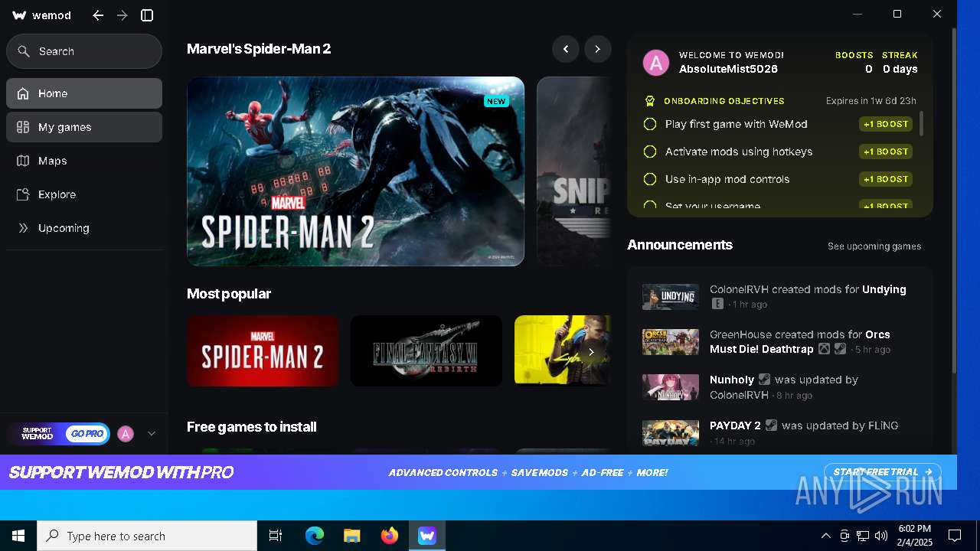Launch Firefox from the taskbar
This screenshot has width=980, height=551.
390,536
